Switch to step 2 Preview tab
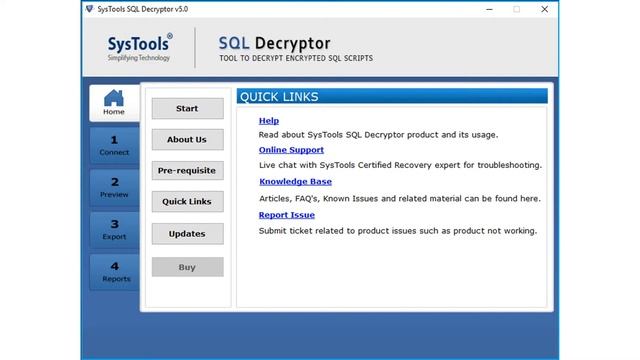Screen dimensions: 640x360 coord(114,187)
